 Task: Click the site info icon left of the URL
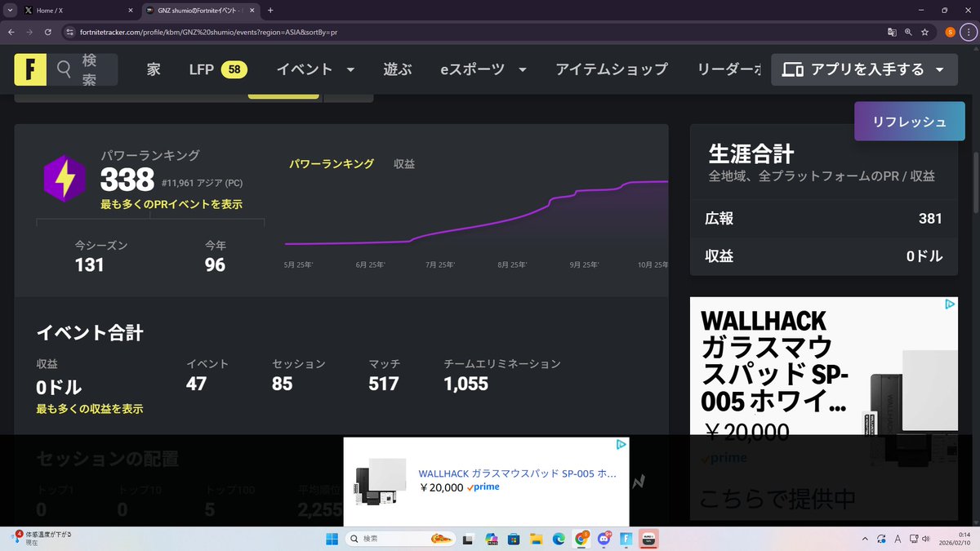coord(70,32)
